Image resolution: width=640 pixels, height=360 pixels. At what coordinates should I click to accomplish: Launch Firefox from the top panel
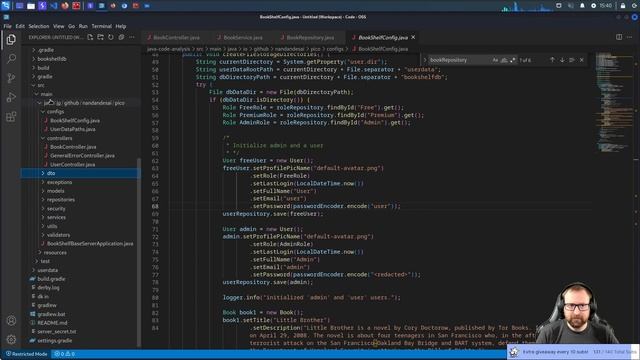pos(65,6)
